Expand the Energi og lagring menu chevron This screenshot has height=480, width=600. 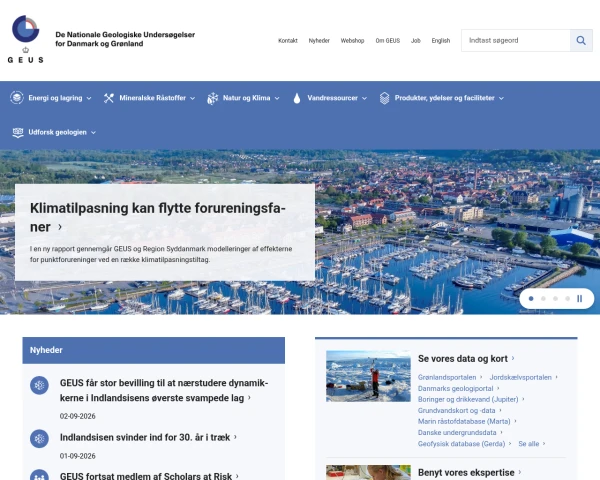coord(89,98)
